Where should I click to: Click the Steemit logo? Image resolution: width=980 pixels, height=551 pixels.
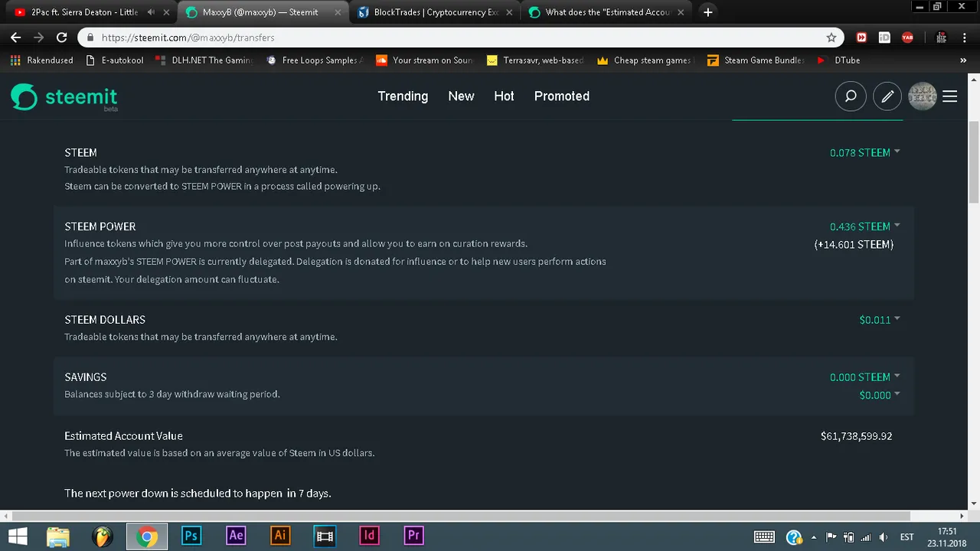[64, 97]
